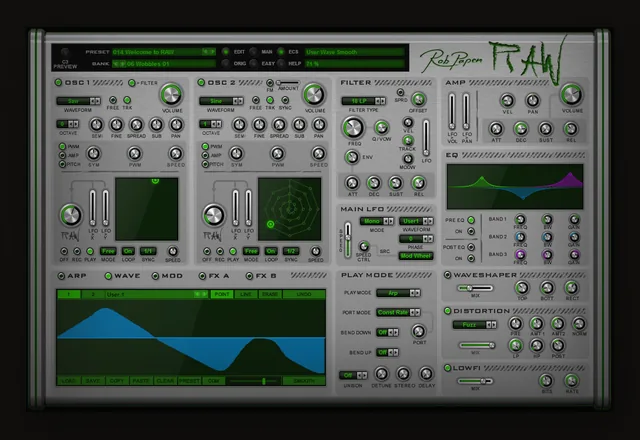640x440 pixels.
Task: Click the Waveshaper TOP knob
Action: (x=522, y=287)
